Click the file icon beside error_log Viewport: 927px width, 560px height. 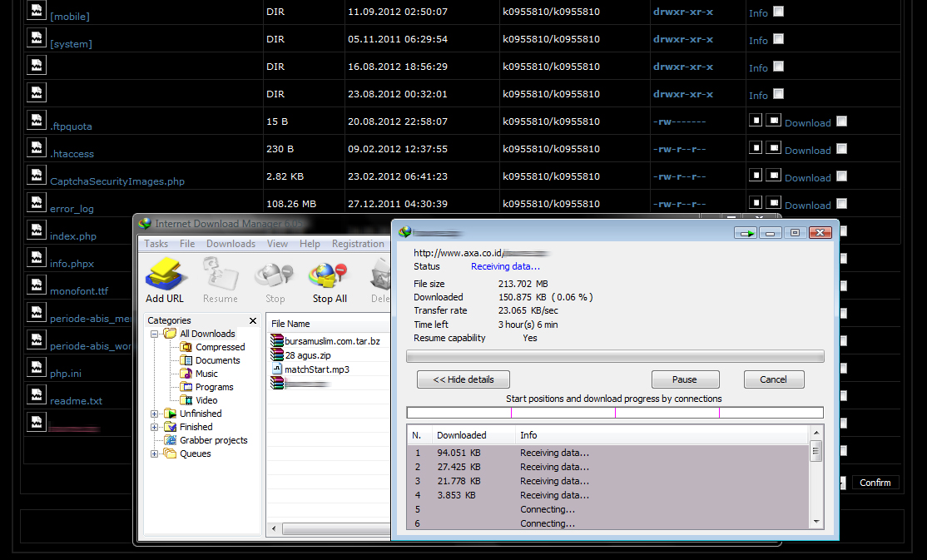tap(37, 202)
